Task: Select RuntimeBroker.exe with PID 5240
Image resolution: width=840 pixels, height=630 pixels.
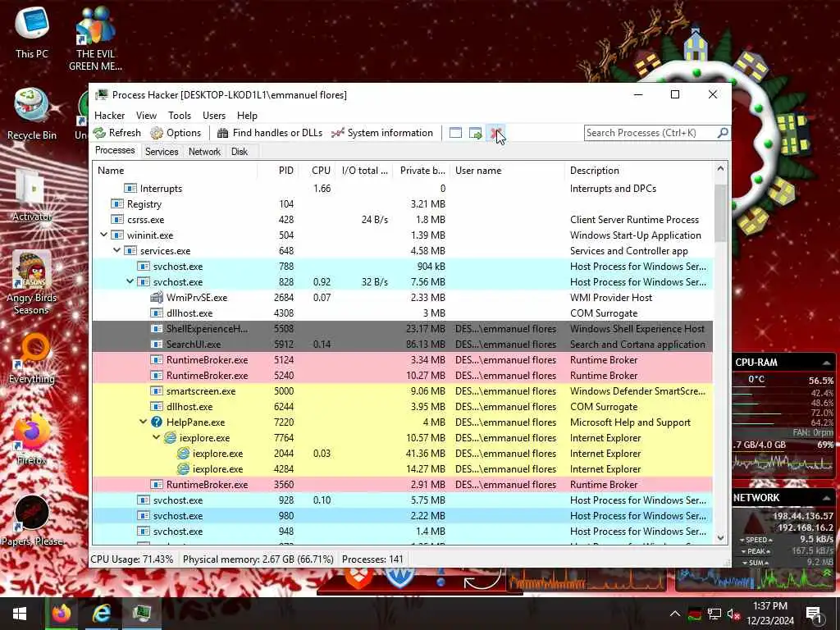Action: [x=403, y=375]
